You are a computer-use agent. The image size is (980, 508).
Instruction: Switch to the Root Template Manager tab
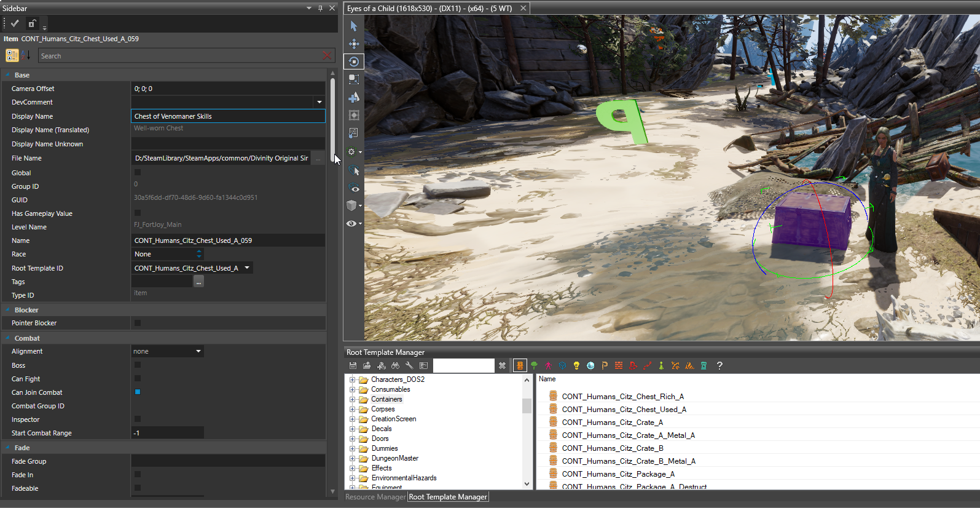[x=448, y=497]
